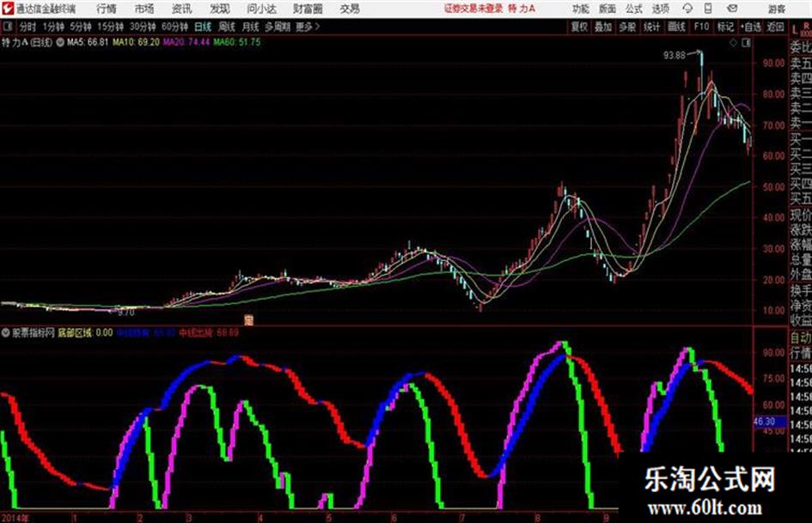Click the 通达信 app logo icon
Image resolution: width=812 pixels, height=523 pixels.
point(8,9)
